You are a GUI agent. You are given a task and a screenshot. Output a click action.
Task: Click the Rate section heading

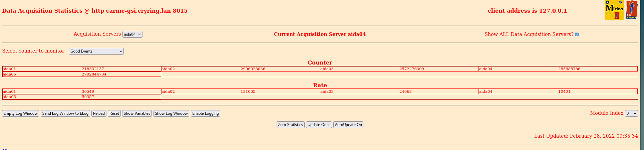[320, 85]
